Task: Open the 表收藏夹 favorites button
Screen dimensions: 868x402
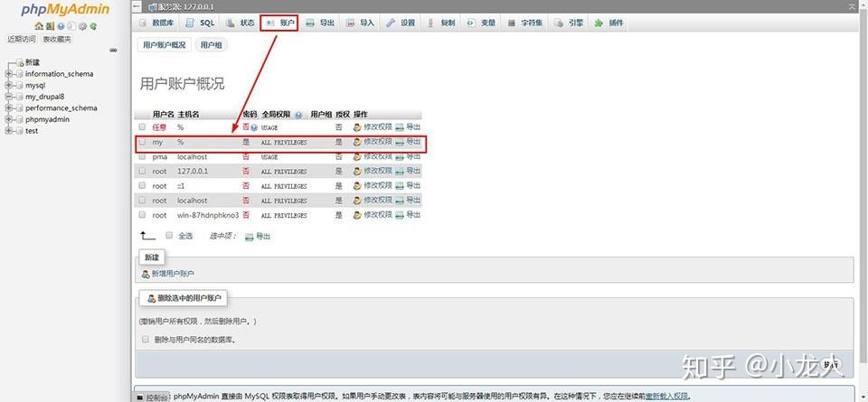Action: tap(57, 39)
